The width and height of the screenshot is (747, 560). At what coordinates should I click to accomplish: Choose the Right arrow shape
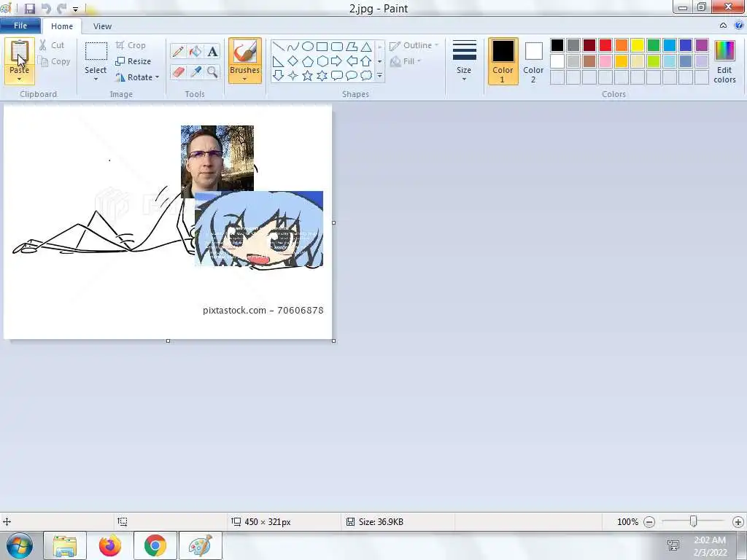pyautogui.click(x=337, y=61)
